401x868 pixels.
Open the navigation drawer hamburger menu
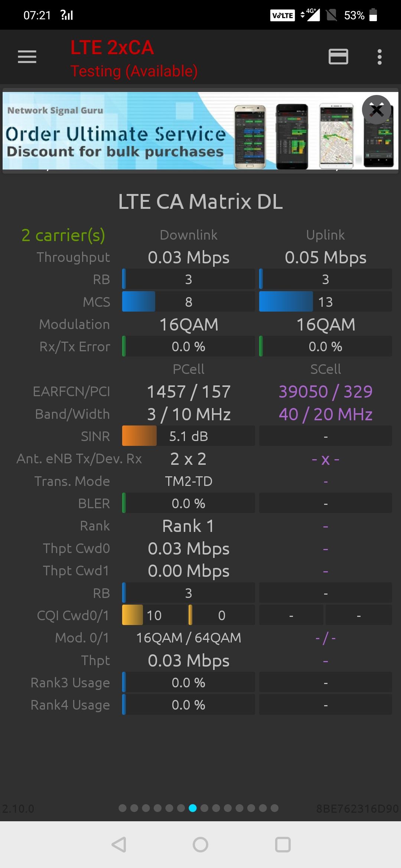[26, 57]
